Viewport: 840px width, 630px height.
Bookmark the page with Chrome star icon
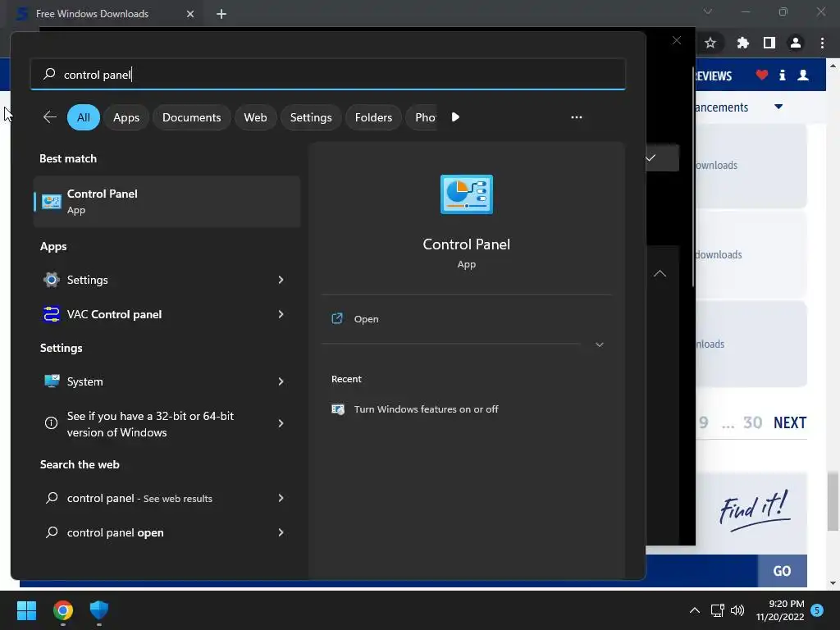[710, 43]
